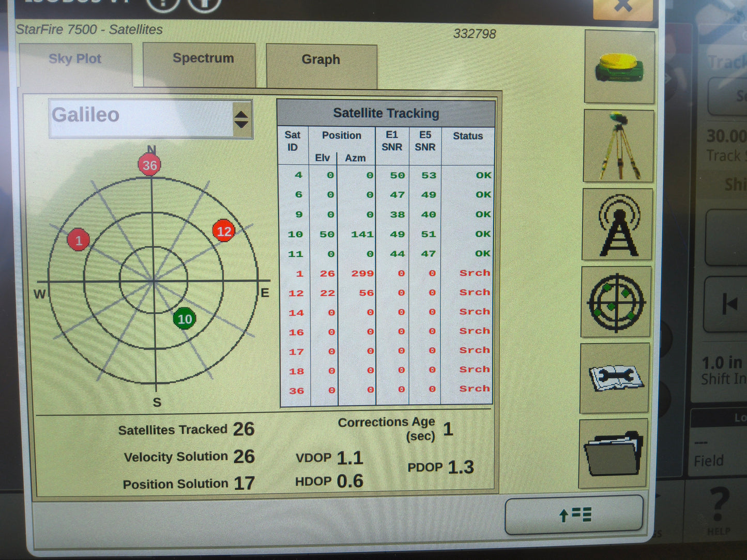Select the Sat ID 16 row
Viewport: 747px width, 560px height.
click(386, 332)
